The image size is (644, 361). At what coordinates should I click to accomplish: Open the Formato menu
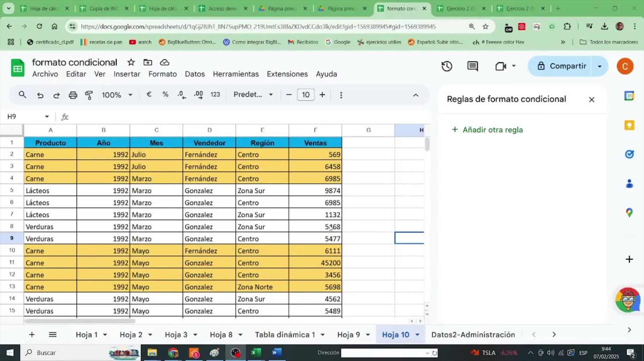(x=162, y=74)
